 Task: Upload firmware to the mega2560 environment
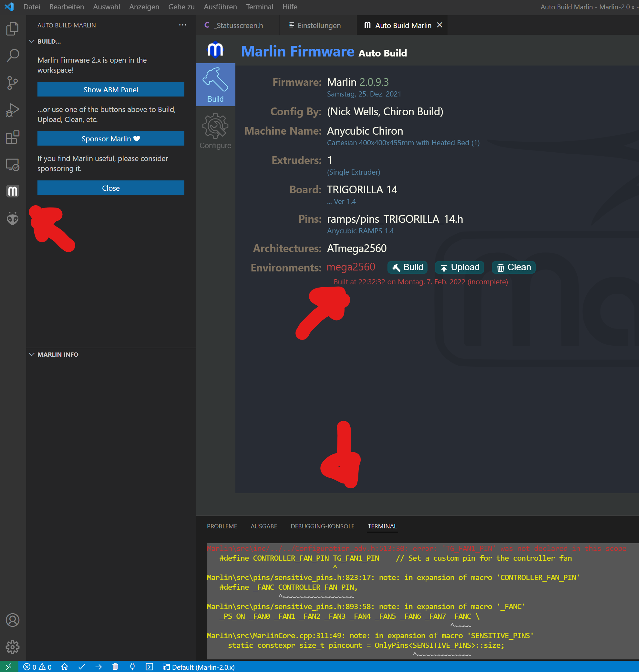459,267
